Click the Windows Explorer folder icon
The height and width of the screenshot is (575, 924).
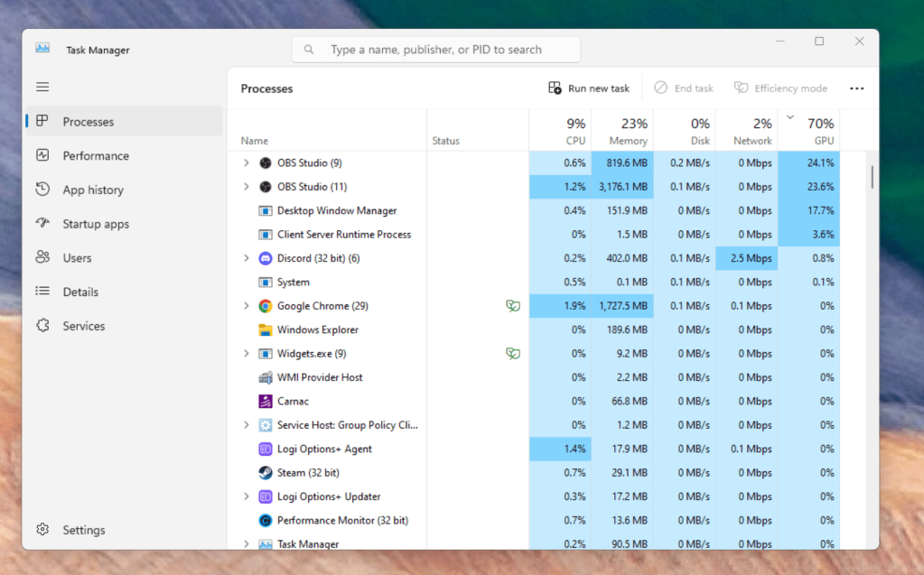coord(266,329)
